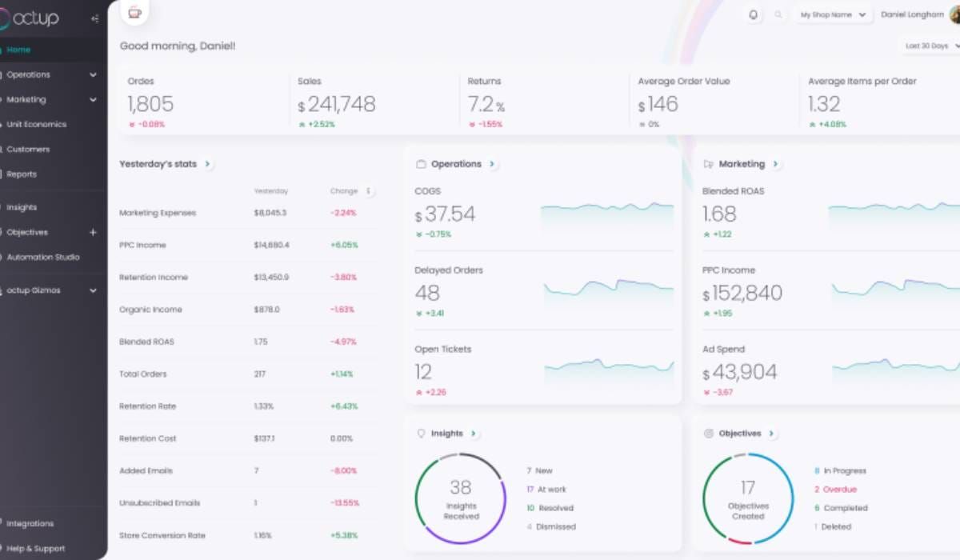Viewport: 960px width, 560px height.
Task: Click Retention Rate change +6.43%
Action: click(344, 406)
